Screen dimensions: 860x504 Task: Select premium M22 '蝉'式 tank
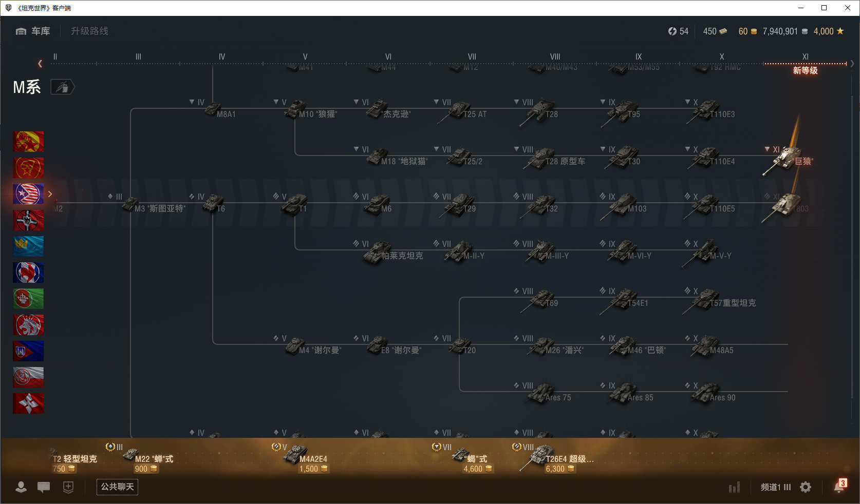pyautogui.click(x=140, y=458)
